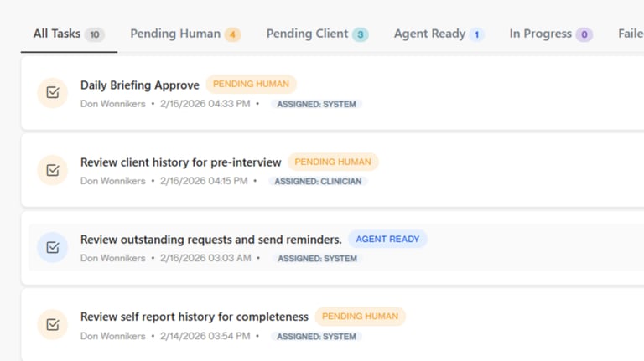The image size is (644, 361).
Task: Switch to the All Tasks tab
Action: (x=57, y=34)
